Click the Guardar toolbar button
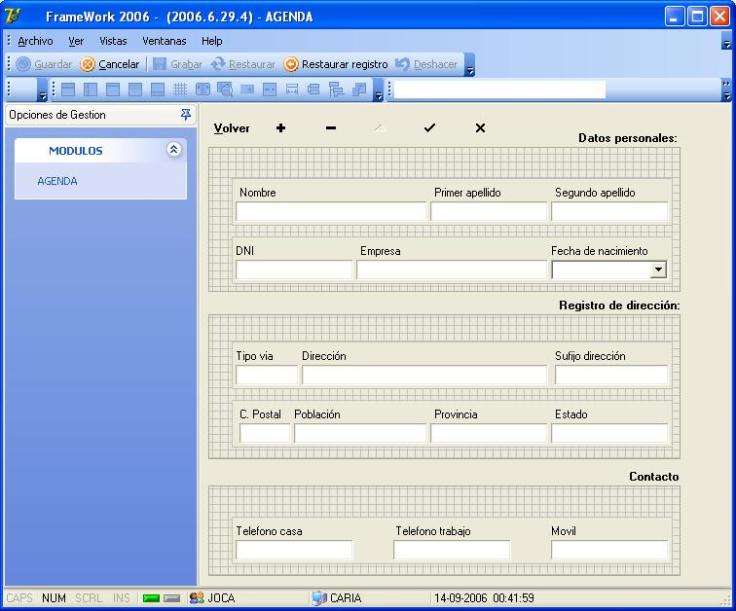Image resolution: width=736 pixels, height=611 pixels. tap(44, 64)
